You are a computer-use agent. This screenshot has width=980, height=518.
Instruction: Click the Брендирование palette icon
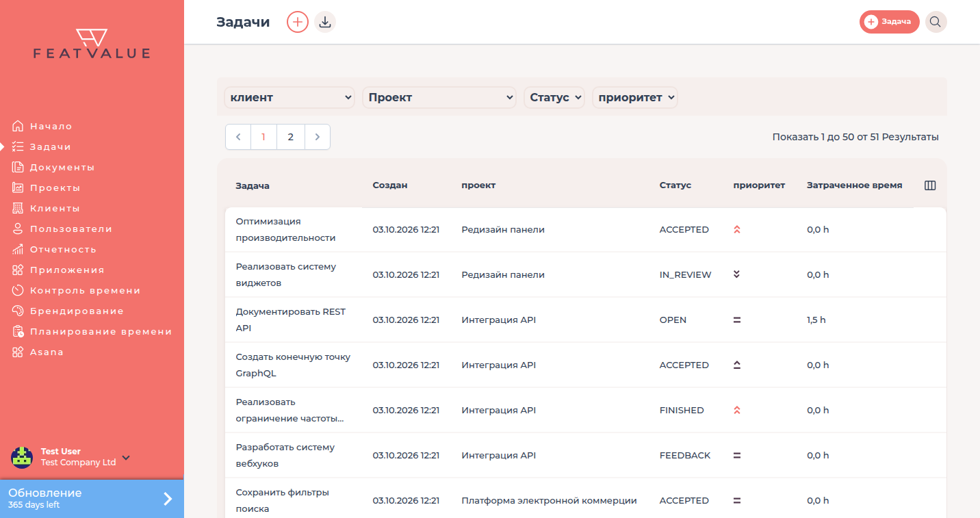pos(18,311)
